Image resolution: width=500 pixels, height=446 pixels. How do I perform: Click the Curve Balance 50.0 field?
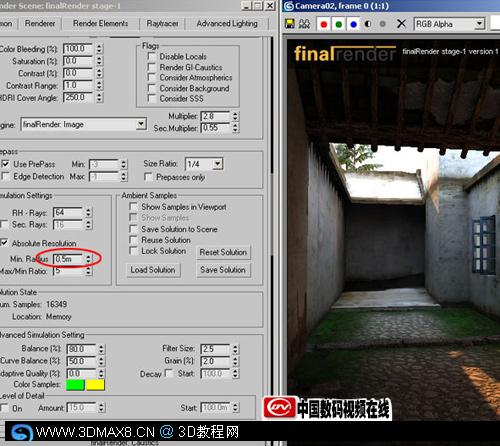tap(81, 361)
